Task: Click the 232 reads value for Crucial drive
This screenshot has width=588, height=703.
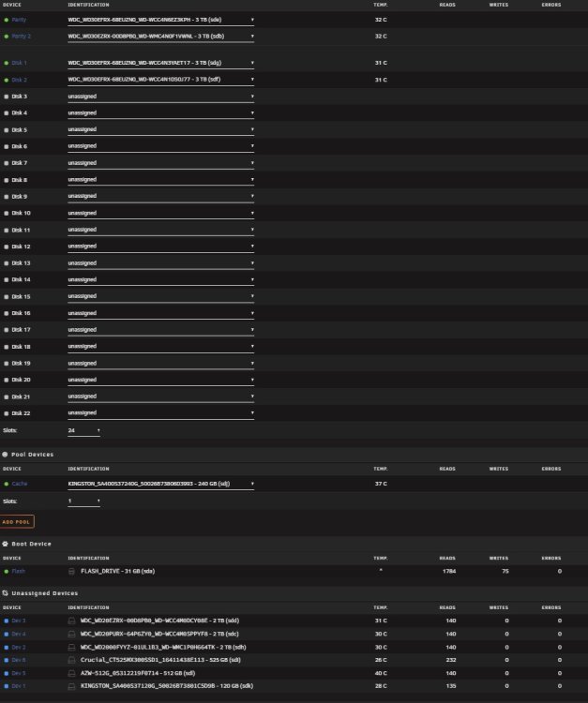Action: coord(451,660)
